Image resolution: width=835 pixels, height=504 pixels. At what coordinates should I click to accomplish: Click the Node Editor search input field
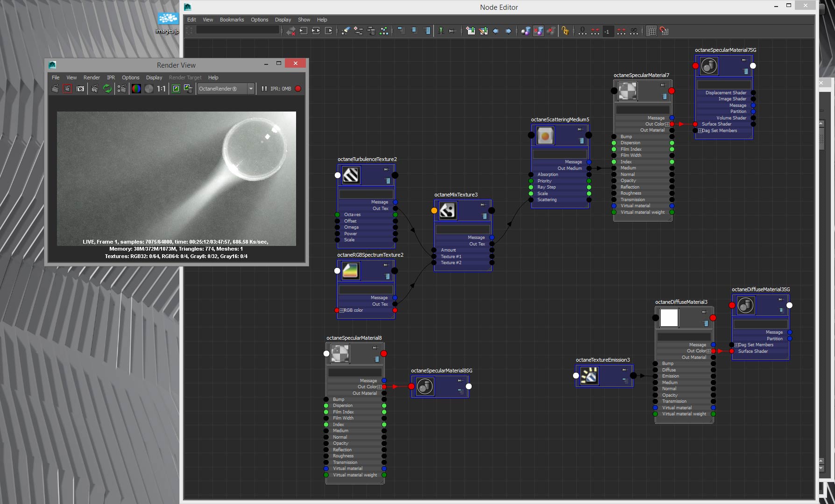(238, 30)
